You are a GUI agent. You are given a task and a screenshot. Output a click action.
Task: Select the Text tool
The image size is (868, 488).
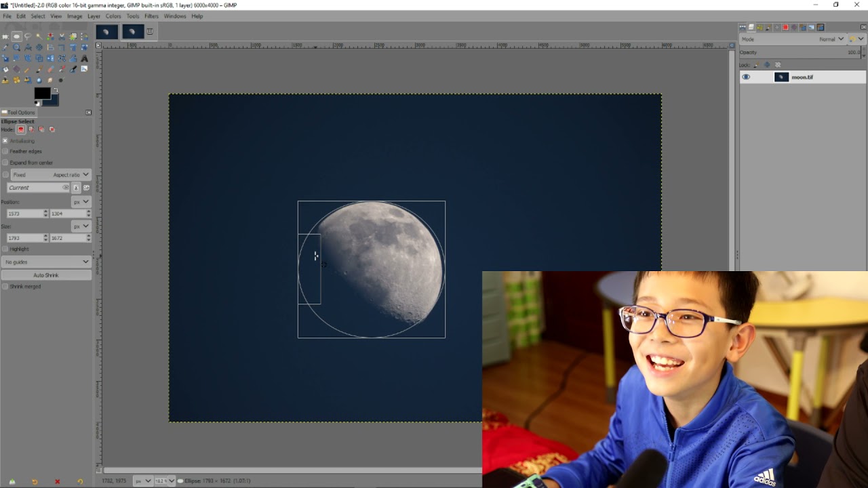[84, 58]
